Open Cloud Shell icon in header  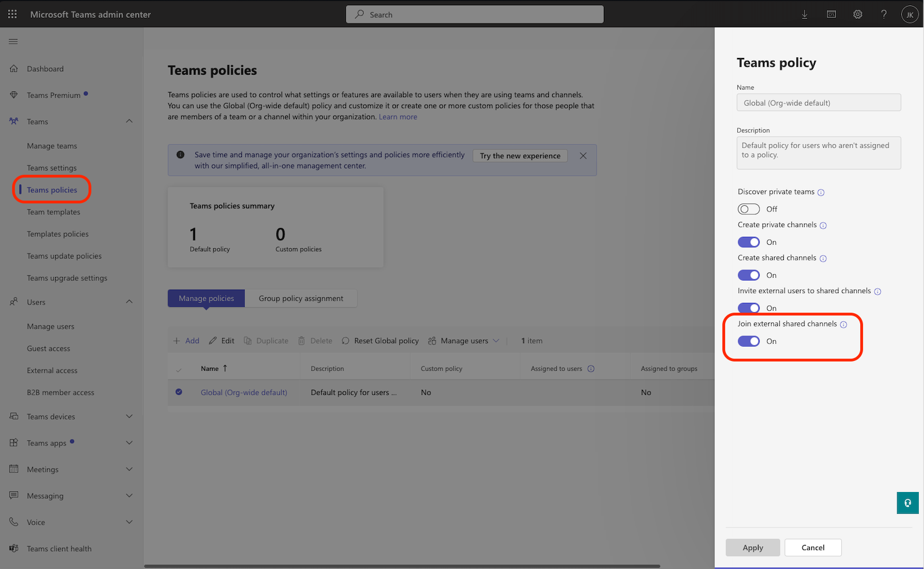click(831, 14)
